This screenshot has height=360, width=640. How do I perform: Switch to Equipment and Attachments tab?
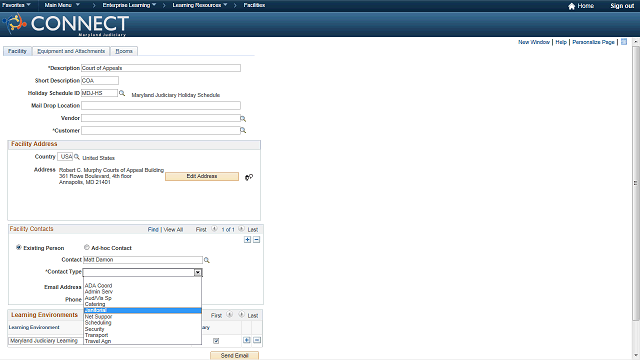pos(71,51)
